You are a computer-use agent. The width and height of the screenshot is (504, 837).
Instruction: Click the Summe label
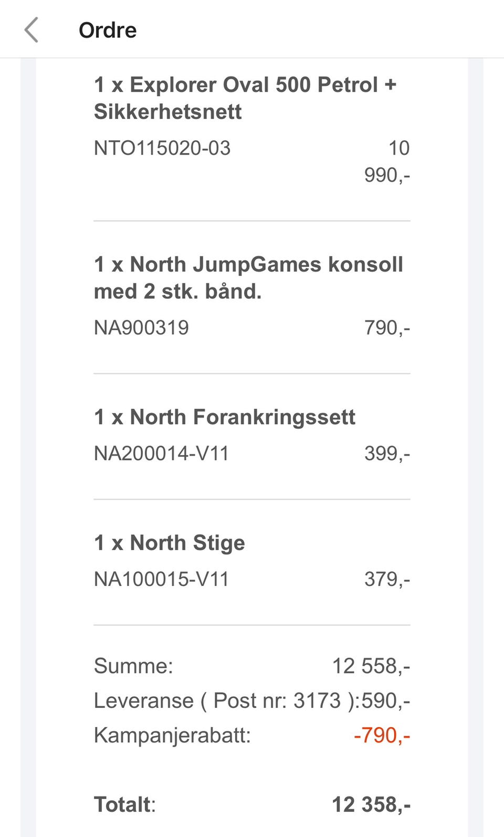(133, 666)
